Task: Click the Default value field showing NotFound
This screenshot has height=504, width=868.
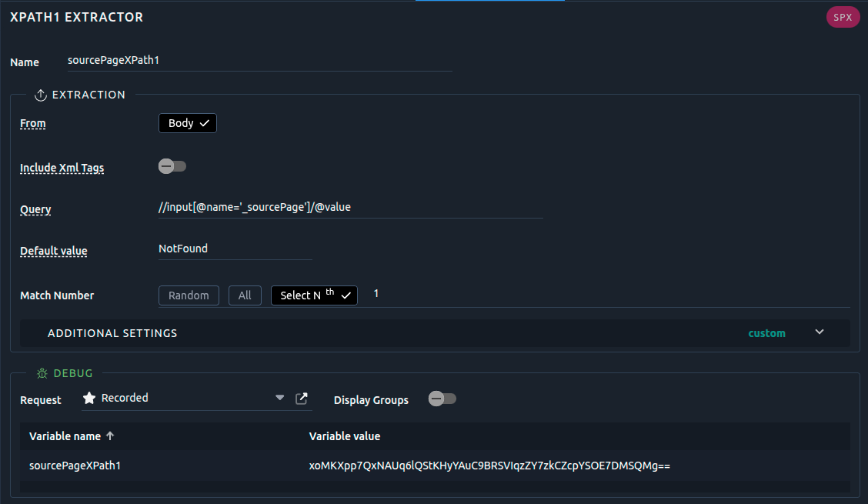Action: point(231,248)
